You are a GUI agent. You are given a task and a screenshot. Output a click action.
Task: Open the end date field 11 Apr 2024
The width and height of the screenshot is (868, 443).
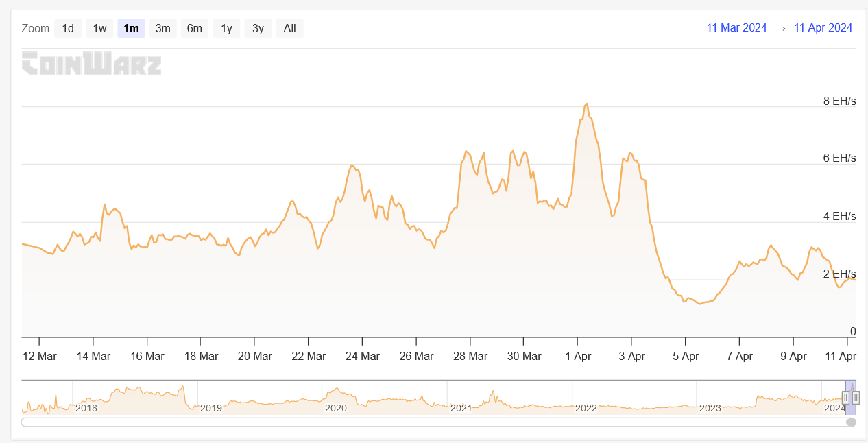(823, 28)
